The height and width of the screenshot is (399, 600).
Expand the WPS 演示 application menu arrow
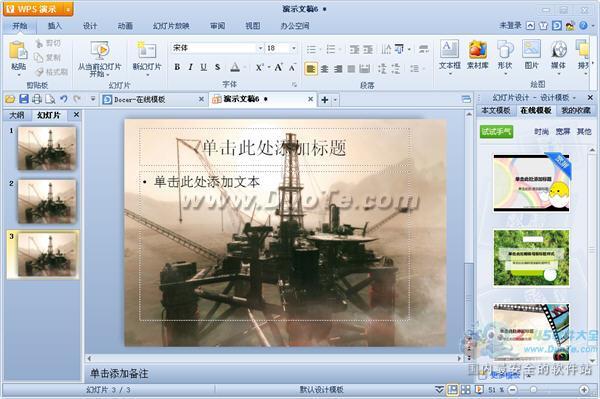(x=68, y=9)
